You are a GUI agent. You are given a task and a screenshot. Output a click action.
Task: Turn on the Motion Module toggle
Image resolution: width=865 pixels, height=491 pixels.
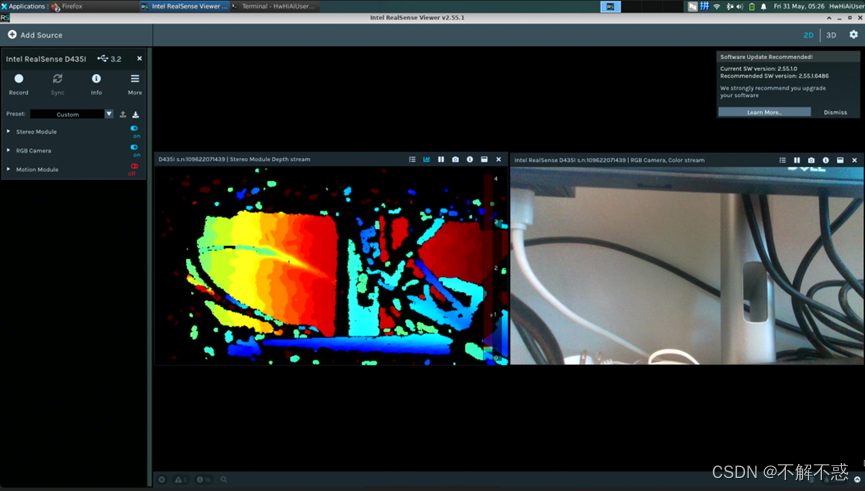[134, 166]
